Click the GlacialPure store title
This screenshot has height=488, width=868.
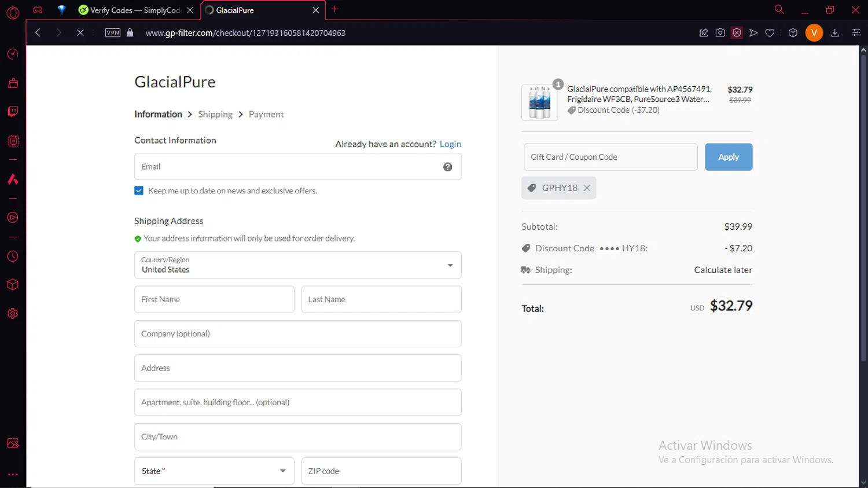175,82
